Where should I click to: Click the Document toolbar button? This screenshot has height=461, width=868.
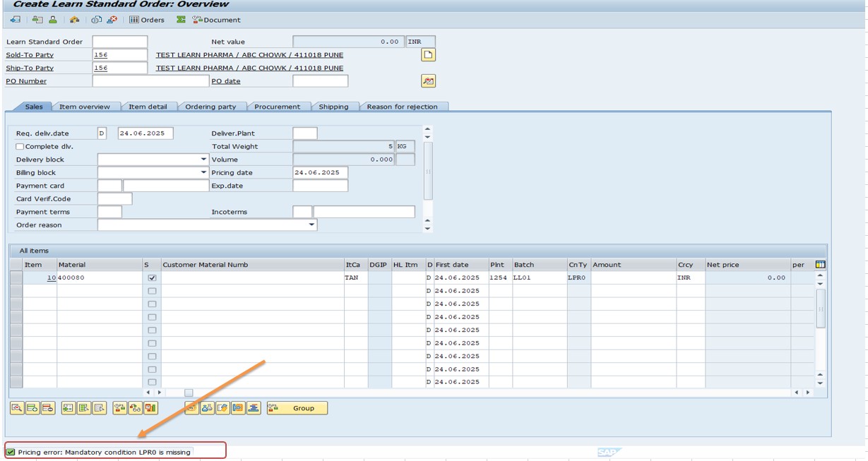(217, 20)
